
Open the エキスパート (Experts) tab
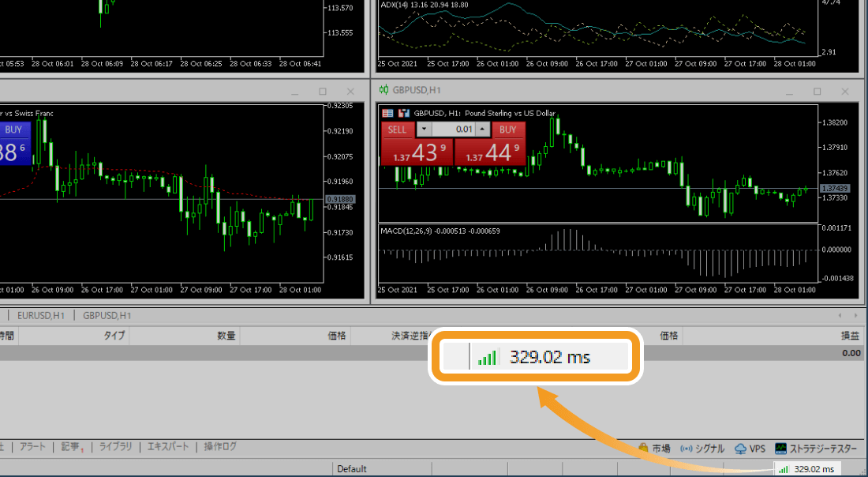[168, 446]
